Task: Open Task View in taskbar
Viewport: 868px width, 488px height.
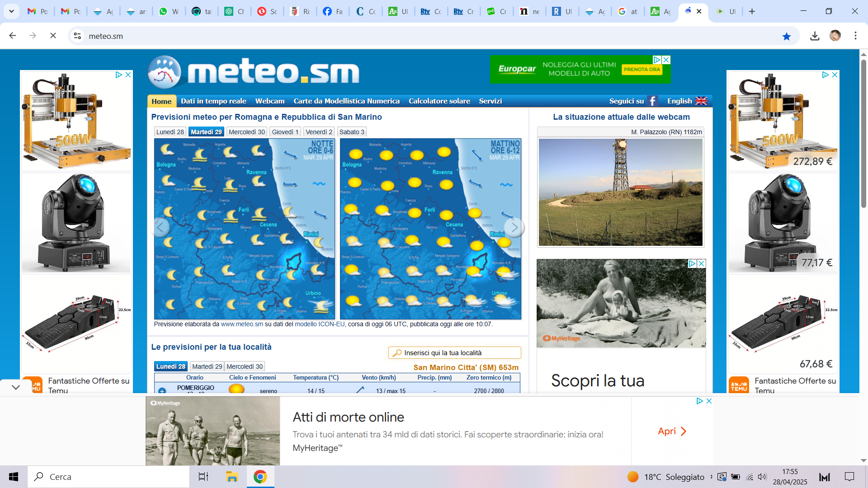Action: [203, 477]
